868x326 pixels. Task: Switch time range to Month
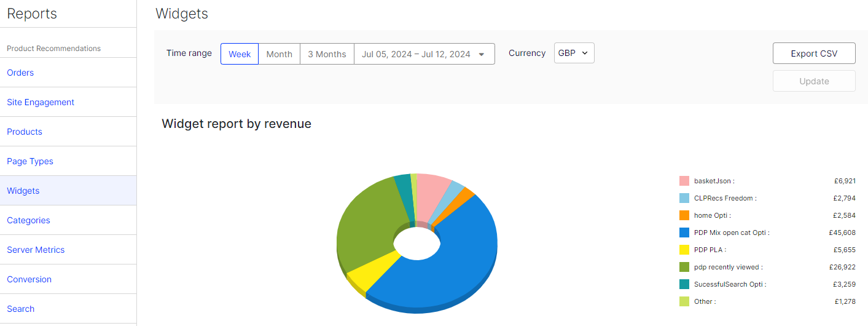coord(279,54)
